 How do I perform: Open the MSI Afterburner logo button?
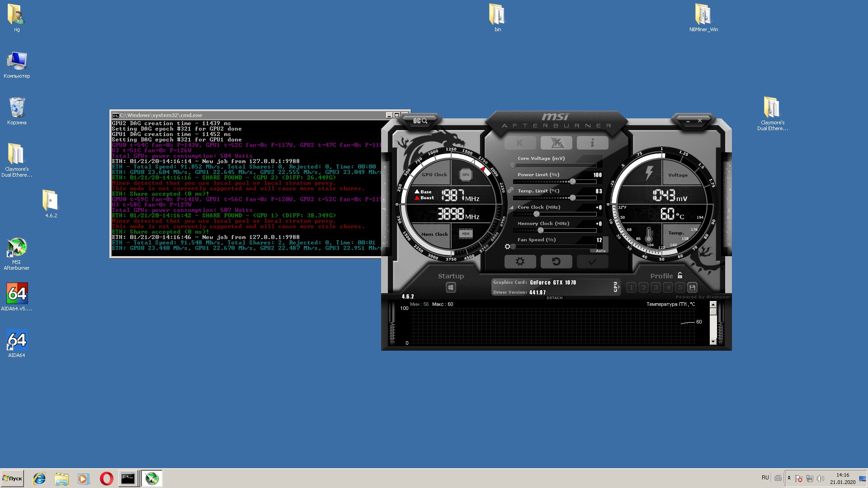557,143
